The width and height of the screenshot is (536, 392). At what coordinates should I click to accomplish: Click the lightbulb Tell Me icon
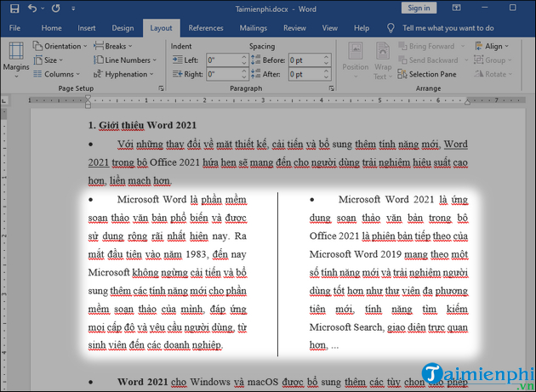(391, 28)
